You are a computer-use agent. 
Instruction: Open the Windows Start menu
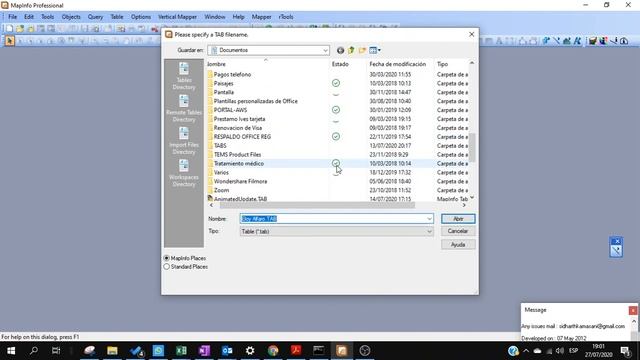(11, 351)
